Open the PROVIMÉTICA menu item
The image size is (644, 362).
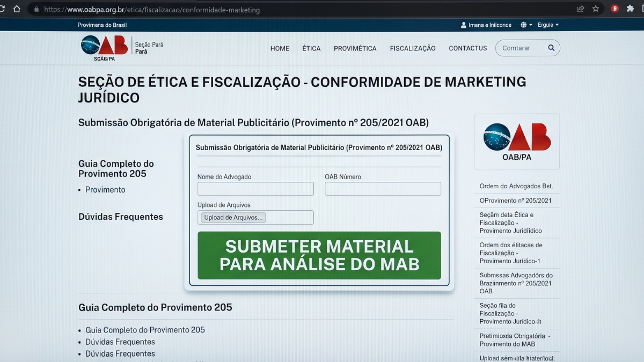(x=355, y=48)
